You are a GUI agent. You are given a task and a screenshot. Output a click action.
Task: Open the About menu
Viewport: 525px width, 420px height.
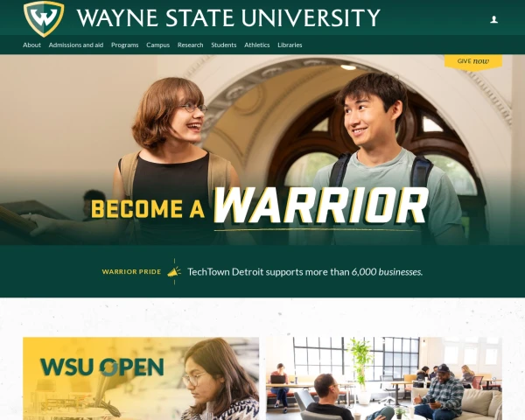[31, 45]
